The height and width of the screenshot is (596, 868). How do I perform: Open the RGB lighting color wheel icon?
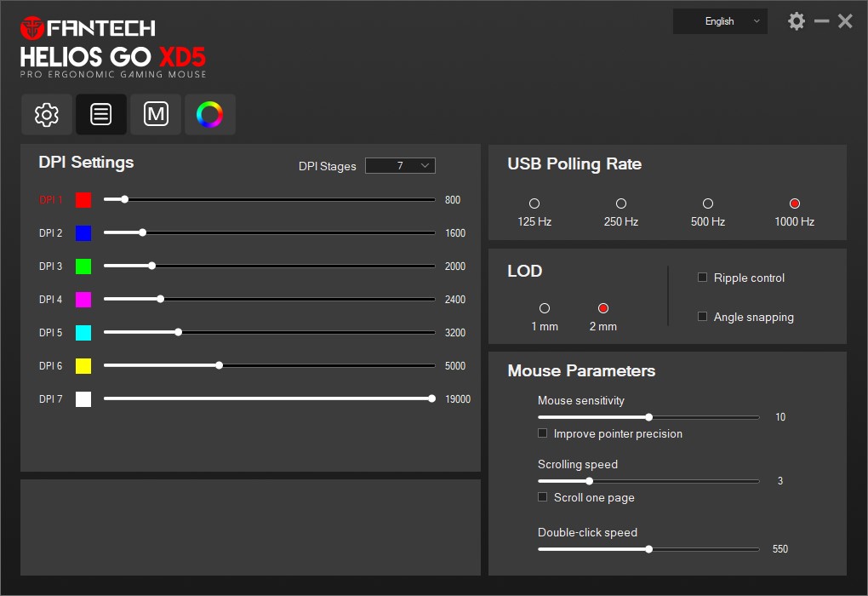(x=209, y=114)
